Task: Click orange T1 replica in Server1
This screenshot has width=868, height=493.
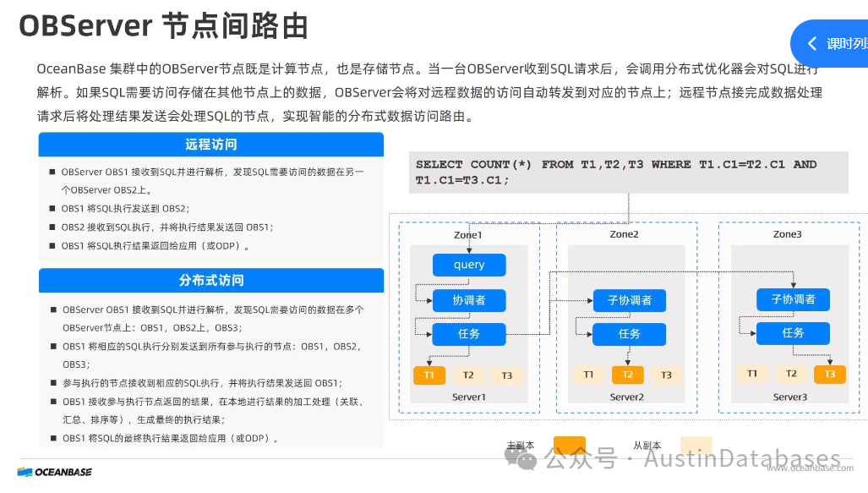Action: (x=429, y=375)
